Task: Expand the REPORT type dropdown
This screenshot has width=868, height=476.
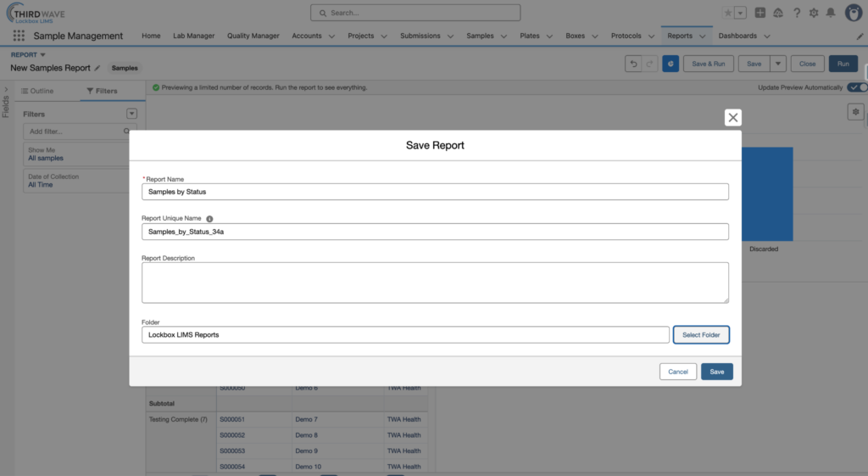Action: pyautogui.click(x=42, y=55)
